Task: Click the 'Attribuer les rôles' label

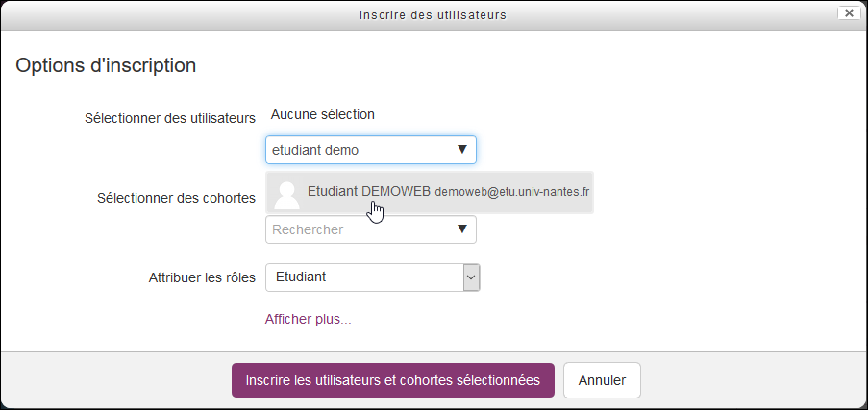Action: point(202,277)
